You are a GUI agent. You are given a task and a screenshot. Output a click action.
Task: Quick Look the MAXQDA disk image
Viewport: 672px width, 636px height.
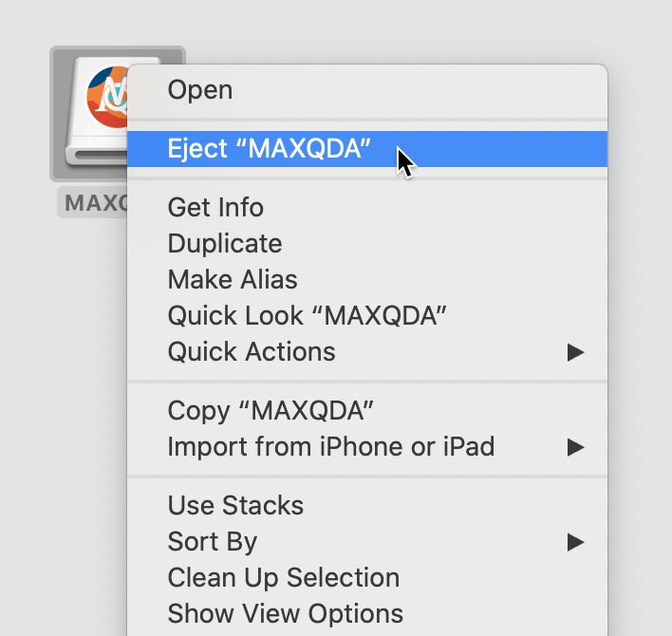point(367,316)
